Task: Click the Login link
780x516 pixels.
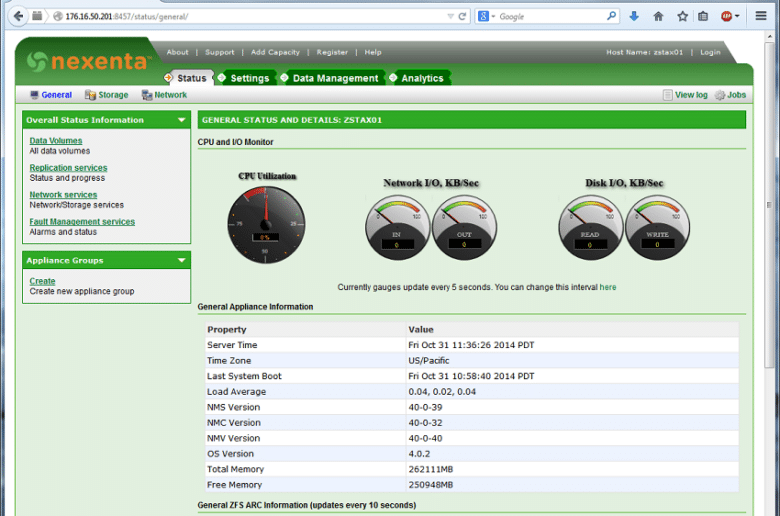Action: point(710,52)
